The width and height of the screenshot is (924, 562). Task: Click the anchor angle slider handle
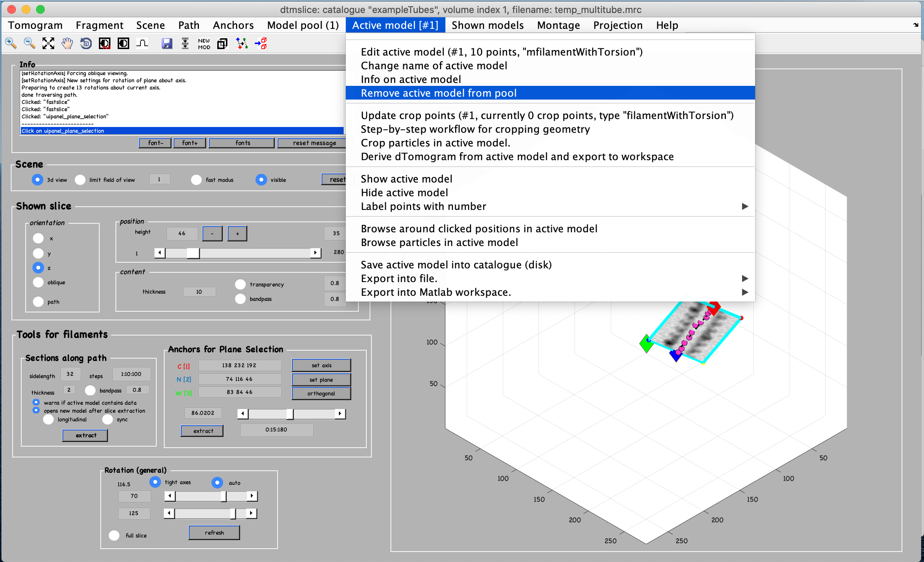[290, 414]
